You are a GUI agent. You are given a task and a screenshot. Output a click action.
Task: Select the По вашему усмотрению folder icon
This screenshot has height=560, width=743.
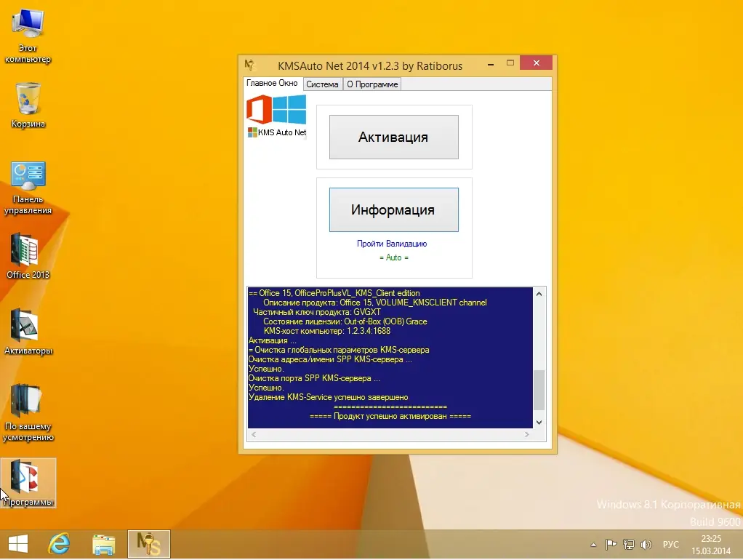[x=28, y=412]
